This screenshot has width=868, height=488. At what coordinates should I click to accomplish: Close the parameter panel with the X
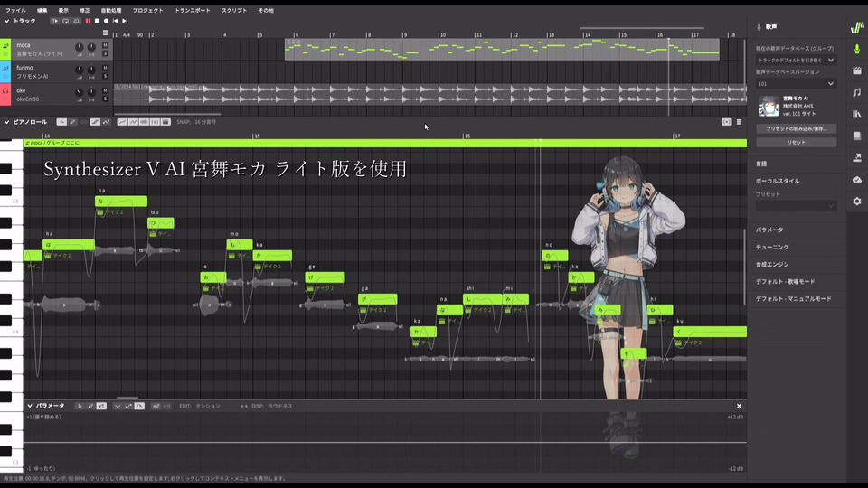[x=739, y=406]
